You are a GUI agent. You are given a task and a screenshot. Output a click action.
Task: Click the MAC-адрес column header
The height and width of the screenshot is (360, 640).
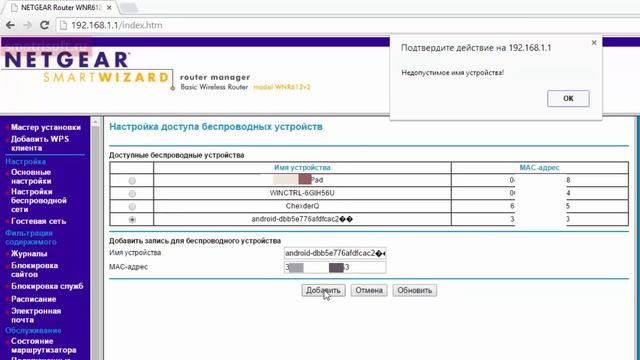tap(539, 168)
